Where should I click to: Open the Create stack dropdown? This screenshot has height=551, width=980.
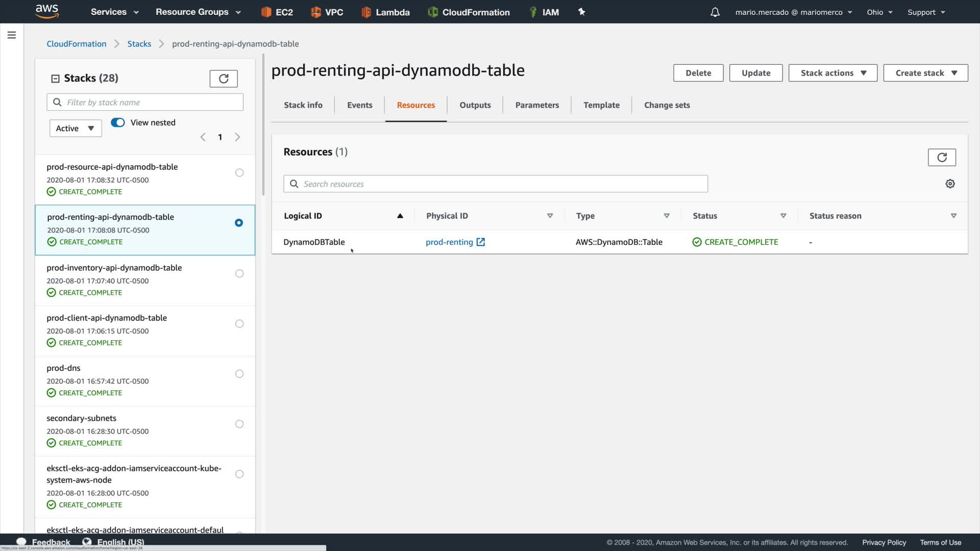point(925,73)
